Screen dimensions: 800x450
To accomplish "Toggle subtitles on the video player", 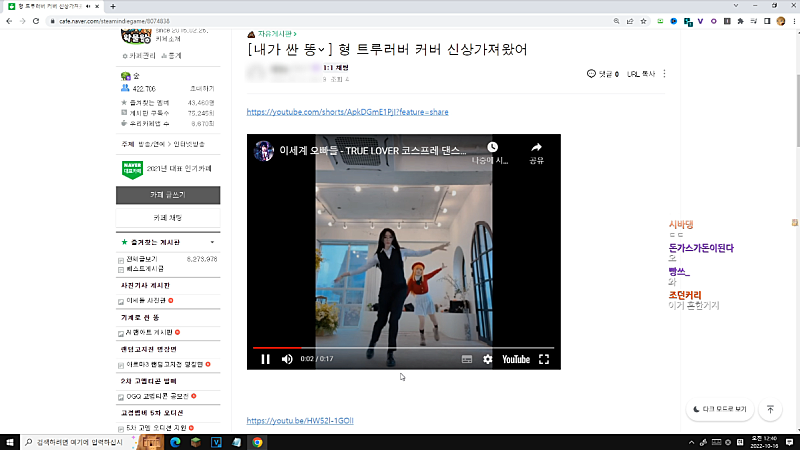I will tap(466, 359).
